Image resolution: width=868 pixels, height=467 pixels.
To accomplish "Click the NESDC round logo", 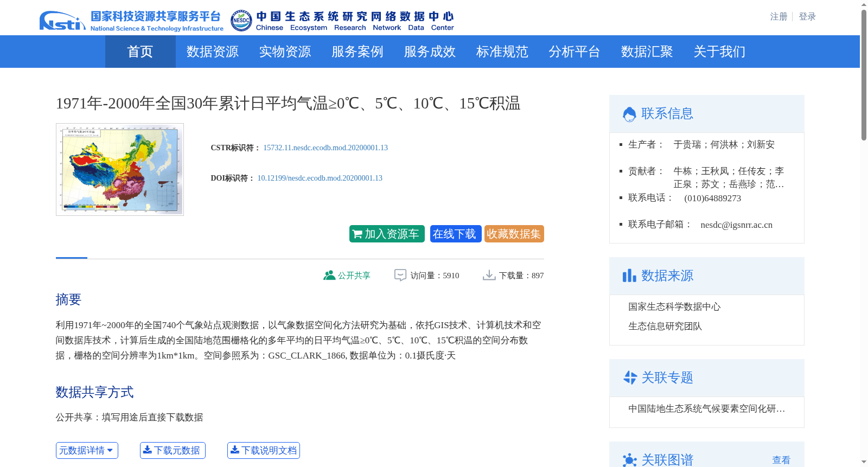I will pos(241,21).
